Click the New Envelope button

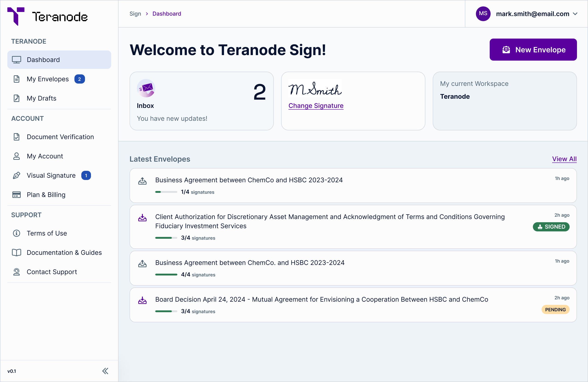tap(533, 50)
